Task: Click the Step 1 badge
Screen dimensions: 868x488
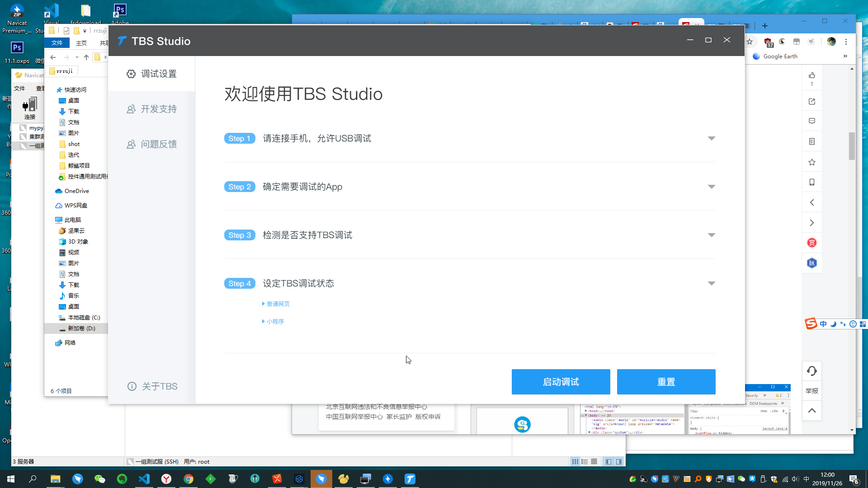Action: point(240,138)
